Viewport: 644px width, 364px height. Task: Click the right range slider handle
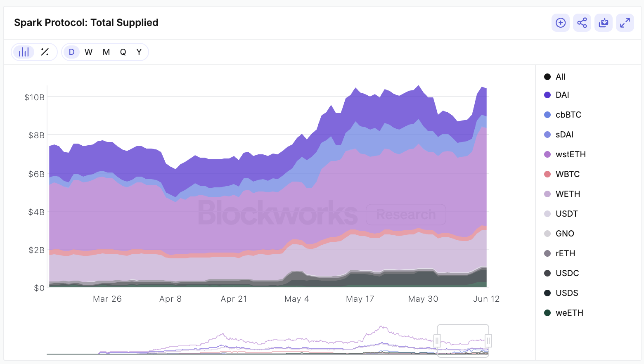point(488,340)
